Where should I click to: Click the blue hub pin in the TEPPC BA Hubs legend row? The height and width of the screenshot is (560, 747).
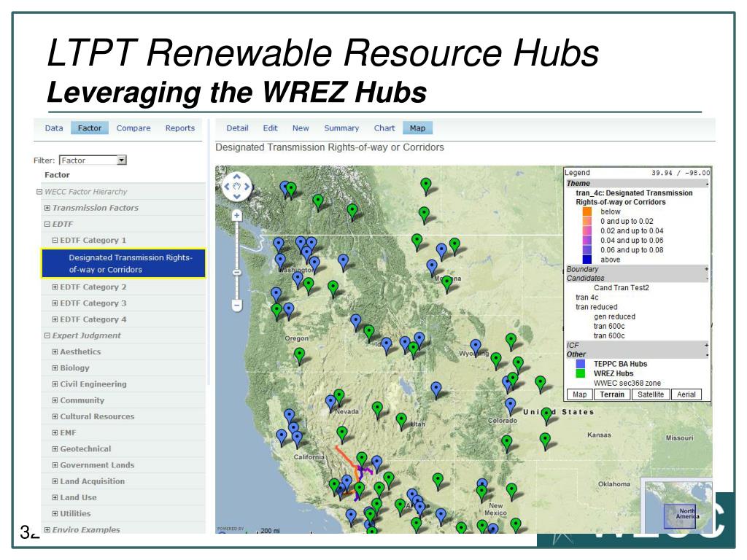[x=580, y=364]
